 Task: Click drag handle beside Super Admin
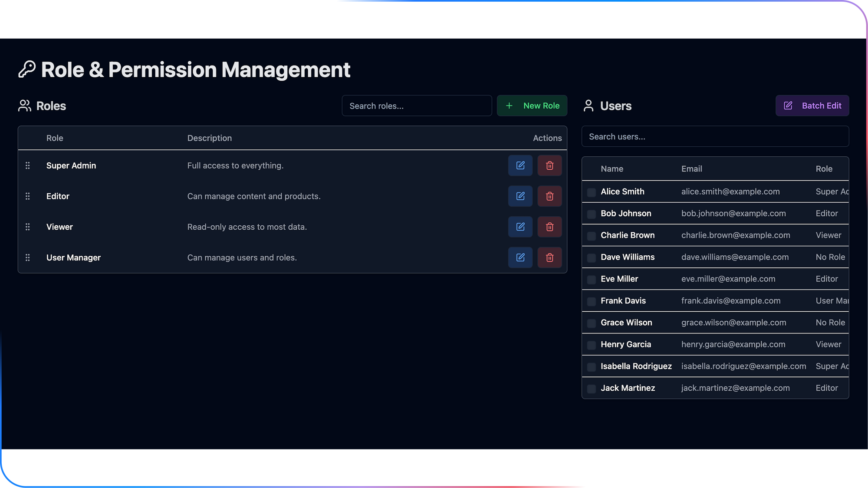[x=28, y=165]
